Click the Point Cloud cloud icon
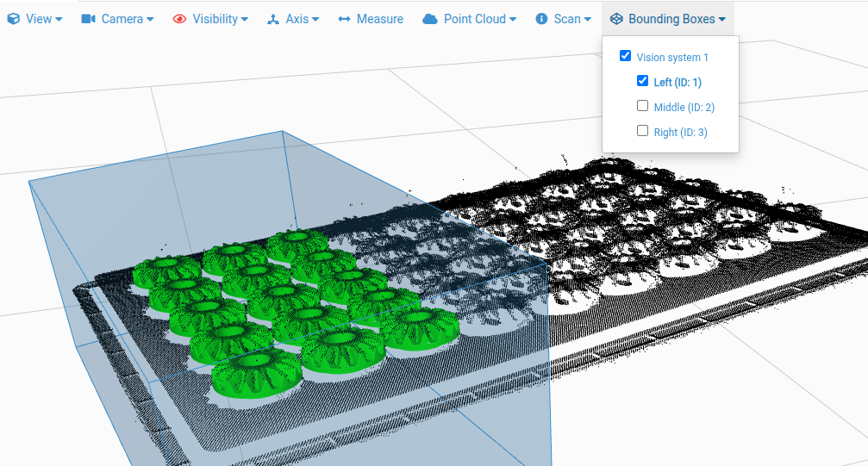 (x=430, y=19)
